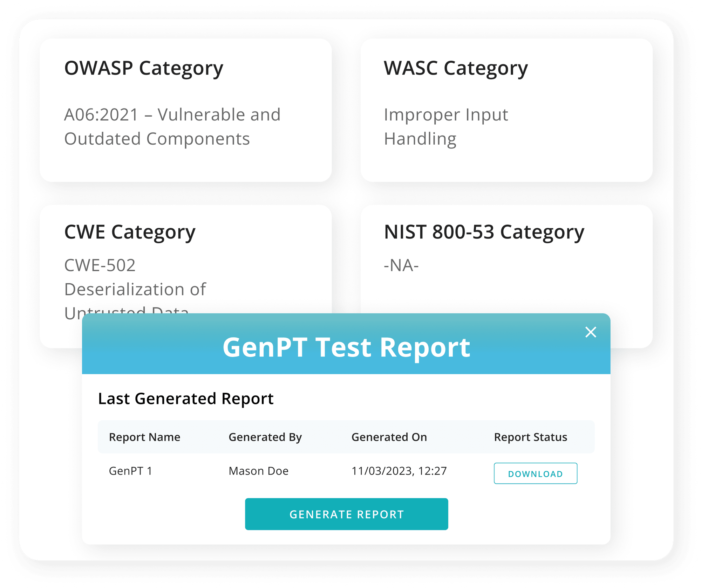
Task: Click the Last Generated Report heading
Action: [185, 399]
